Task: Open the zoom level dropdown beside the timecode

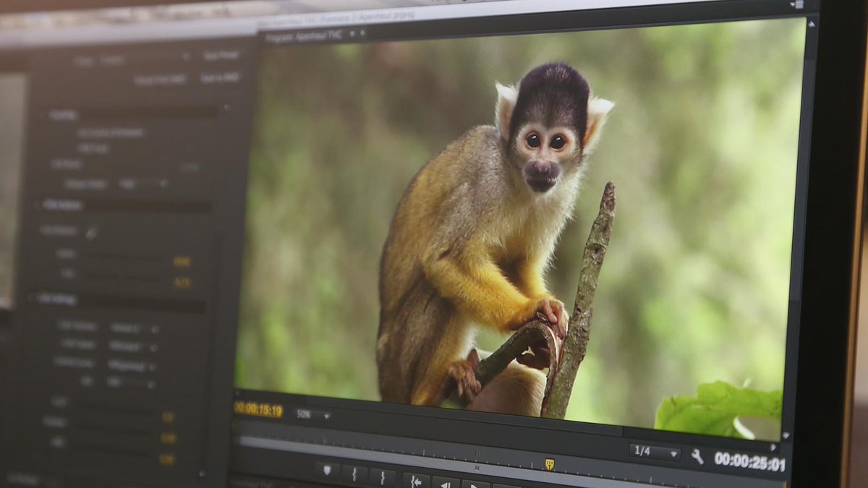Action: pyautogui.click(x=314, y=415)
